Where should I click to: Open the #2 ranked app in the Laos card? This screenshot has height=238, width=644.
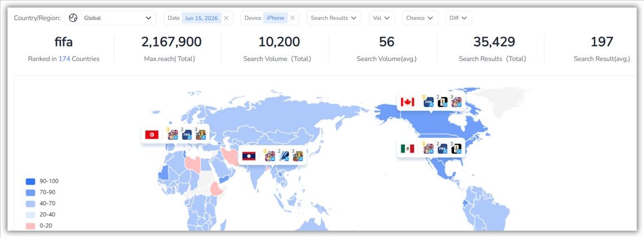pos(284,156)
